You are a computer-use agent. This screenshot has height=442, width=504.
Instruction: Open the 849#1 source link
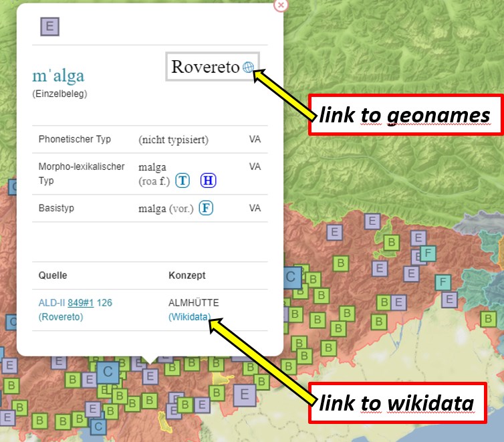point(81,303)
